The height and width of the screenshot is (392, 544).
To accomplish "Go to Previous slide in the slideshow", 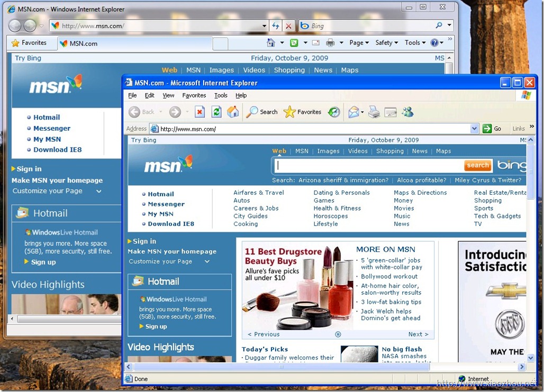I will (264, 334).
